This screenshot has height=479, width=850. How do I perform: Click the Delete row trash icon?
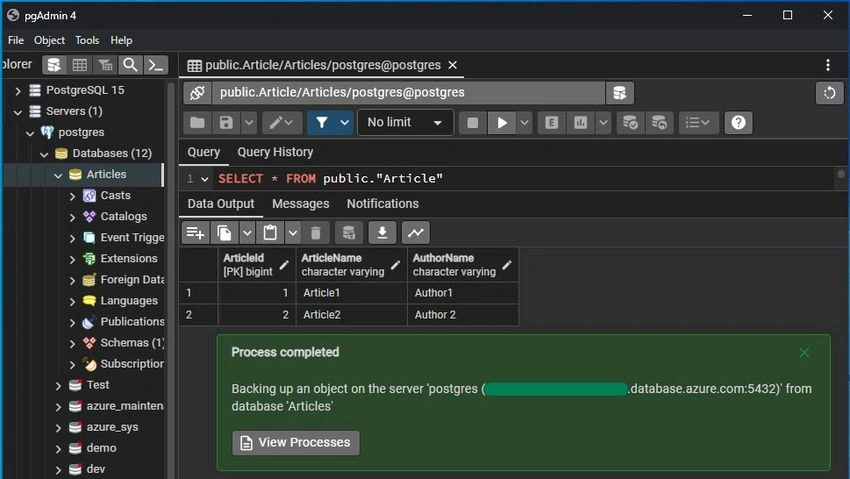click(315, 233)
